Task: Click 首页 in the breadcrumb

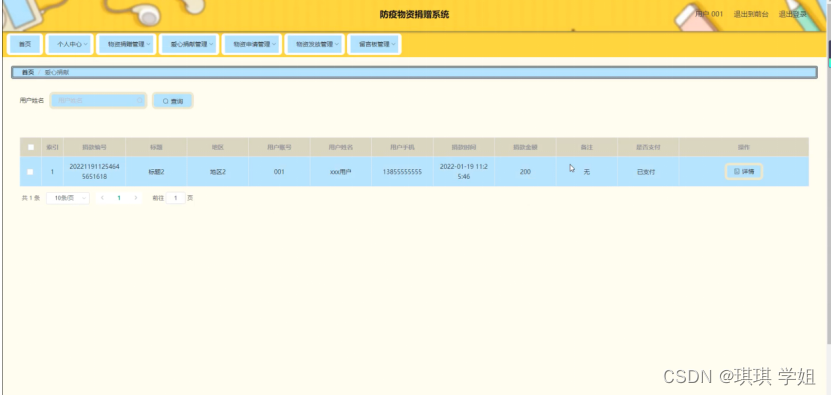Action: (28, 72)
